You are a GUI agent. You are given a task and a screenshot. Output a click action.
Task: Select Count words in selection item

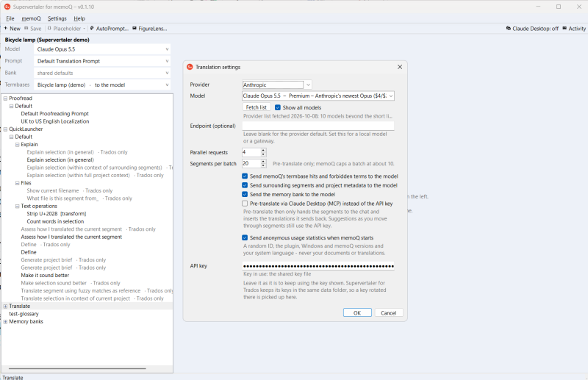[x=55, y=221]
